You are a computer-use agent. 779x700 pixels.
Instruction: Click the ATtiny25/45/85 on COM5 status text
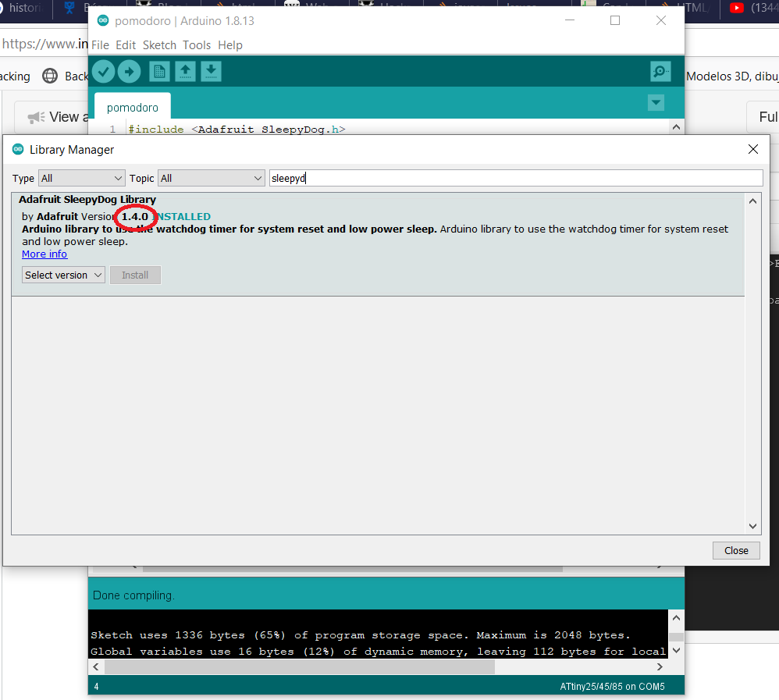click(x=612, y=687)
